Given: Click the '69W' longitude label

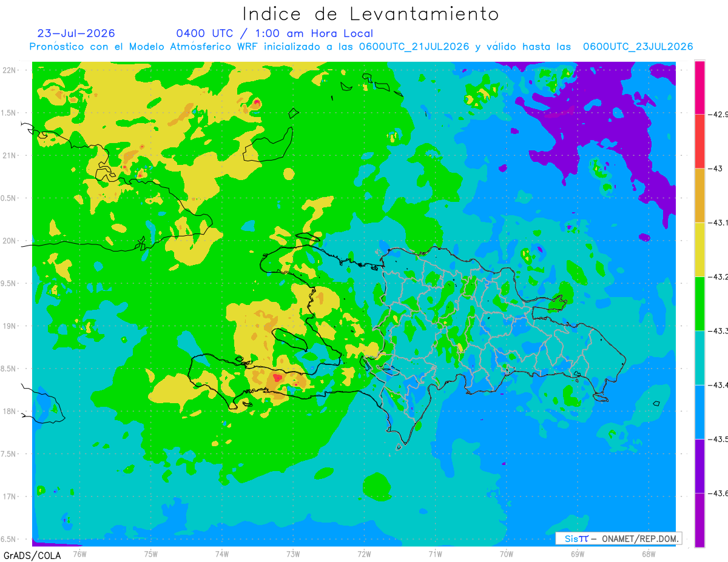Looking at the screenshot, I should tap(577, 554).
